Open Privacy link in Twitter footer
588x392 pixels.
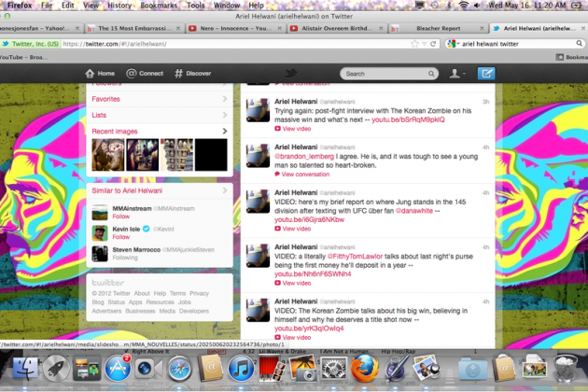point(199,293)
